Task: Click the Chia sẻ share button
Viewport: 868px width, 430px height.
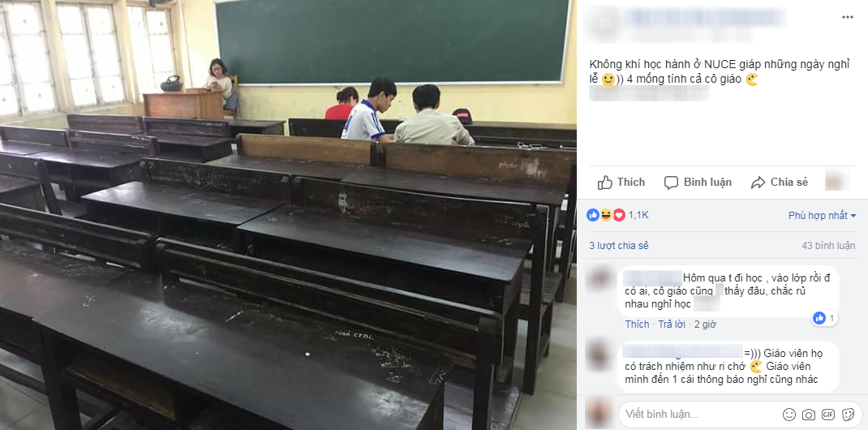Action: pyautogui.click(x=780, y=182)
